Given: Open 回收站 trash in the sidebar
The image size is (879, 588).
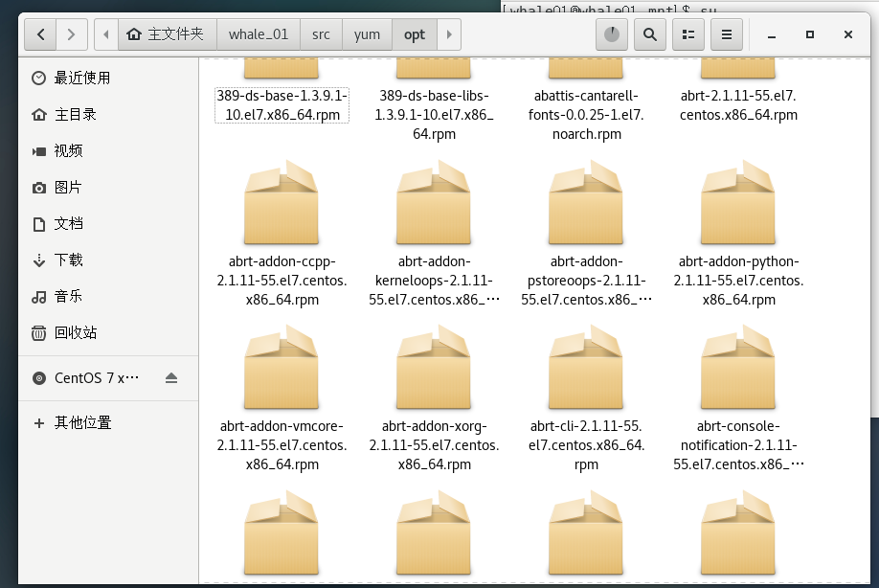Looking at the screenshot, I should click(108, 333).
